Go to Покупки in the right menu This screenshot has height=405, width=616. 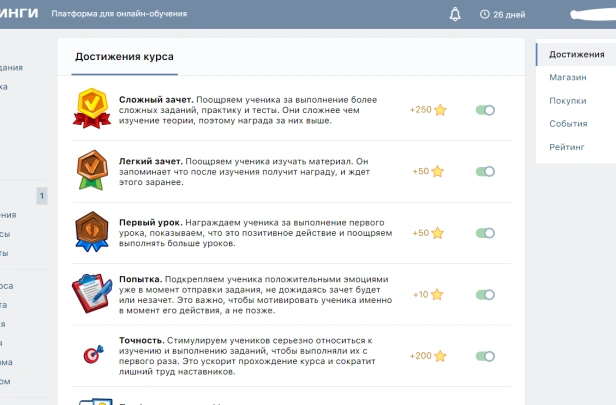point(567,100)
